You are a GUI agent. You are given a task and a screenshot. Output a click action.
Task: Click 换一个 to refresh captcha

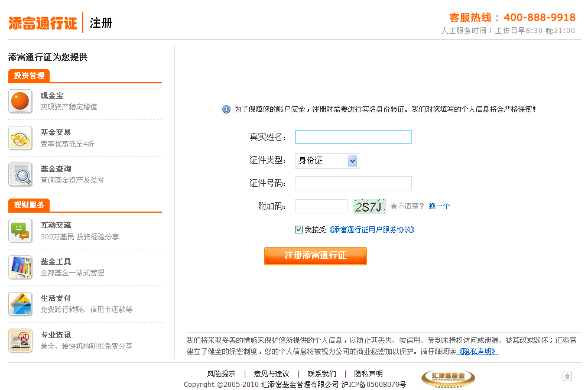(x=439, y=206)
